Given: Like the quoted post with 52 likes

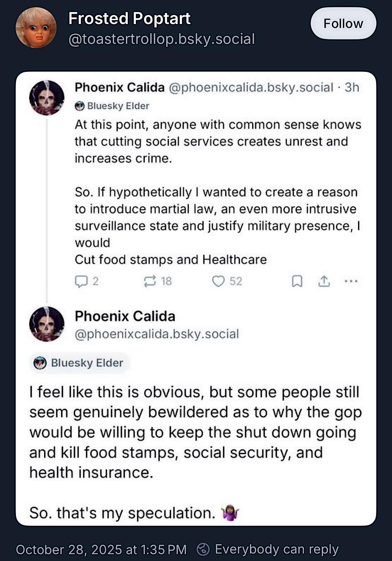Looking at the screenshot, I should pos(218,281).
